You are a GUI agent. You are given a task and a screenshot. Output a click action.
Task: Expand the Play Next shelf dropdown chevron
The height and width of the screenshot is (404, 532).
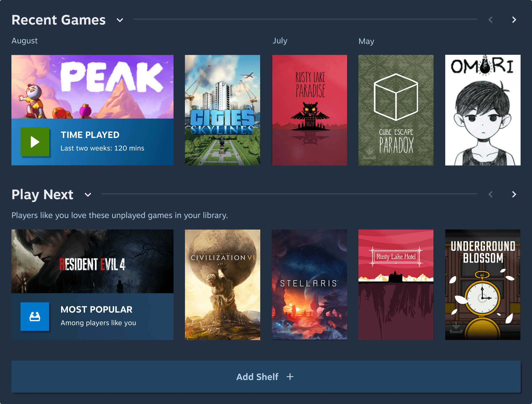pos(88,195)
